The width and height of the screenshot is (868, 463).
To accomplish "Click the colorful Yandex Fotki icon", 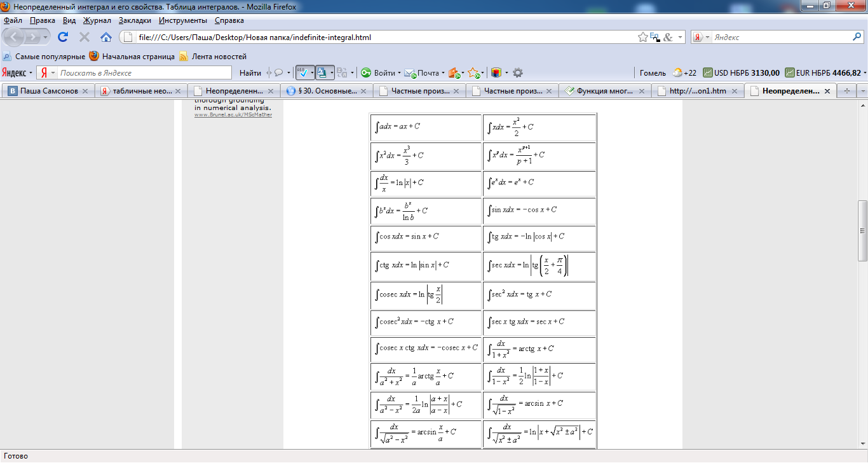I will 496,73.
